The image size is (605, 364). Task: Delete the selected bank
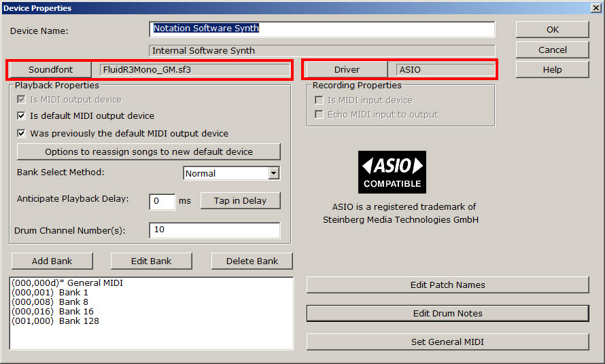tap(252, 261)
